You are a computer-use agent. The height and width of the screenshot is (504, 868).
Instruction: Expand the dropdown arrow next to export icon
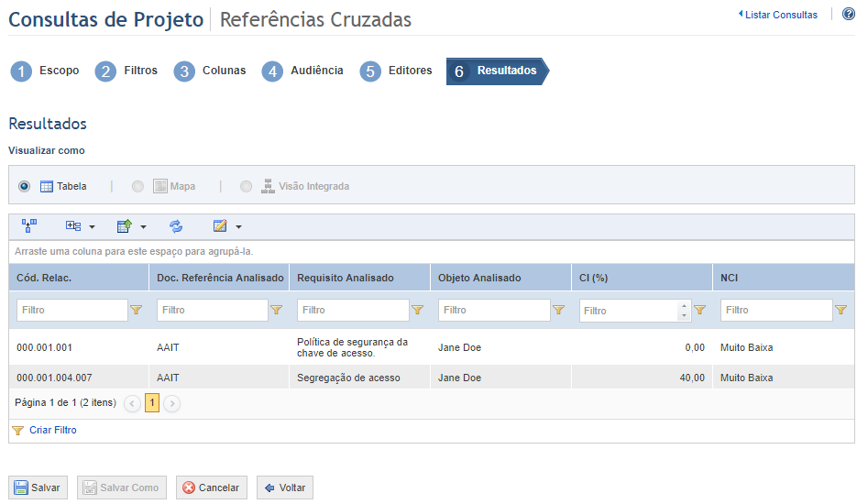(143, 227)
